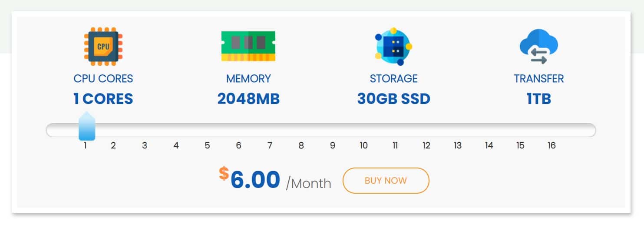Click the 30GB SSD storage value

[393, 99]
